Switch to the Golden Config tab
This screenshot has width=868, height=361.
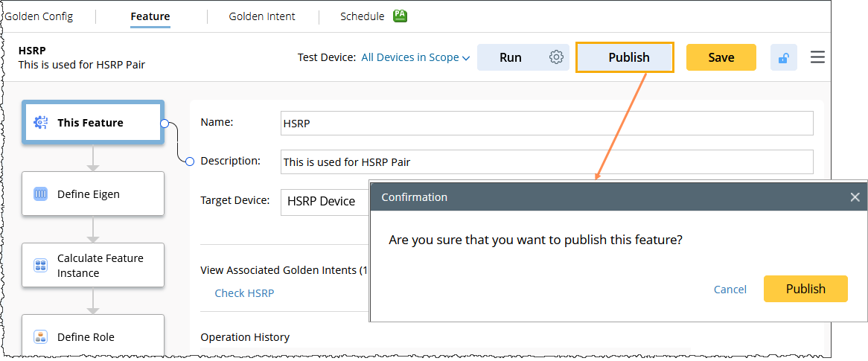click(39, 16)
